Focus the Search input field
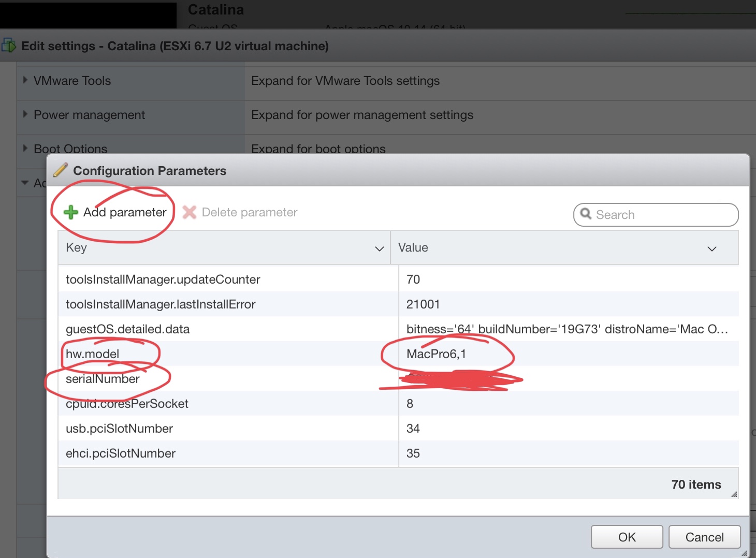 (x=663, y=215)
